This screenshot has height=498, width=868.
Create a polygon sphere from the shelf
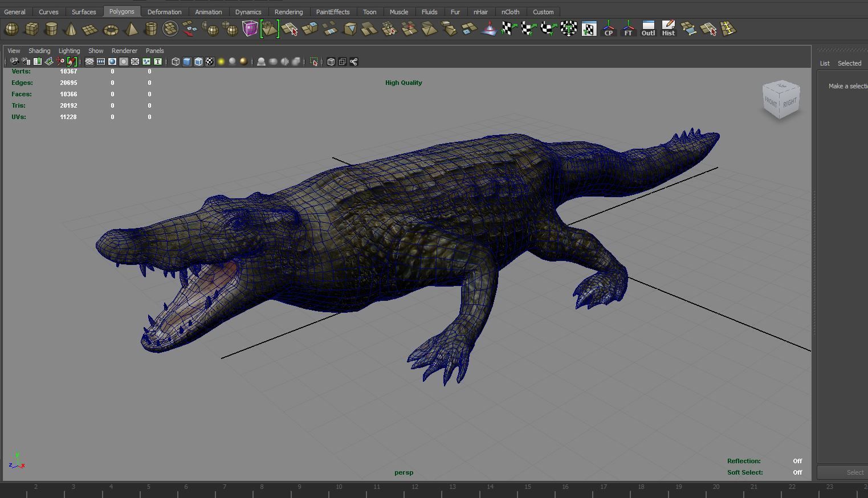[11, 28]
